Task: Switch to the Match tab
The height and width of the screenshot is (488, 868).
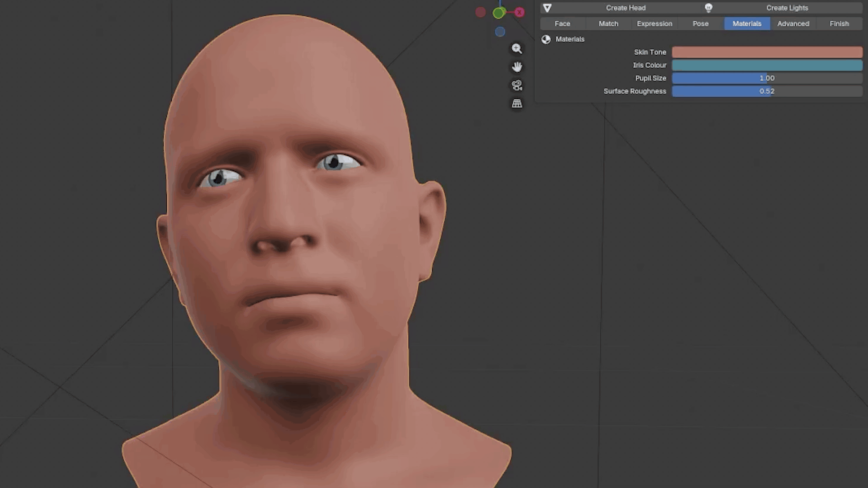Action: click(609, 23)
